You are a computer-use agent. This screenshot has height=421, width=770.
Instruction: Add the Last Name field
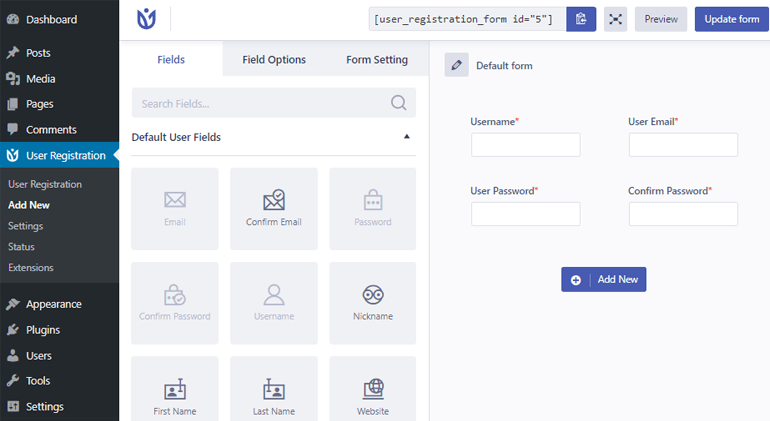pyautogui.click(x=274, y=389)
